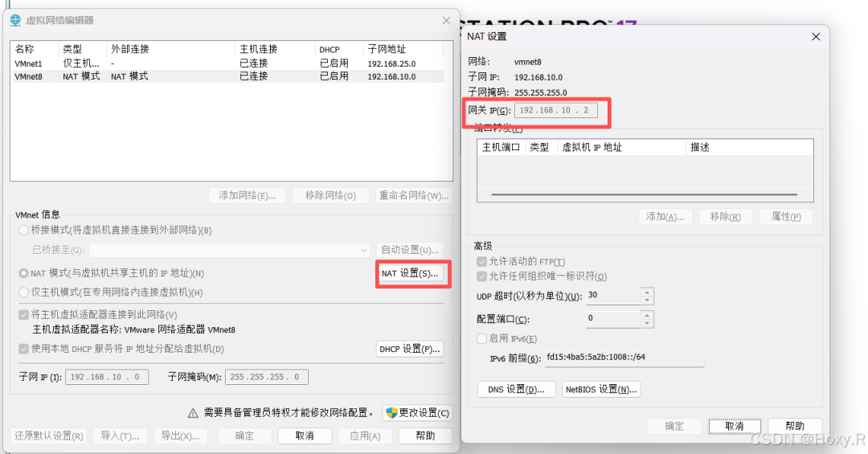
Task: Click the DHCP column header
Action: [339, 49]
